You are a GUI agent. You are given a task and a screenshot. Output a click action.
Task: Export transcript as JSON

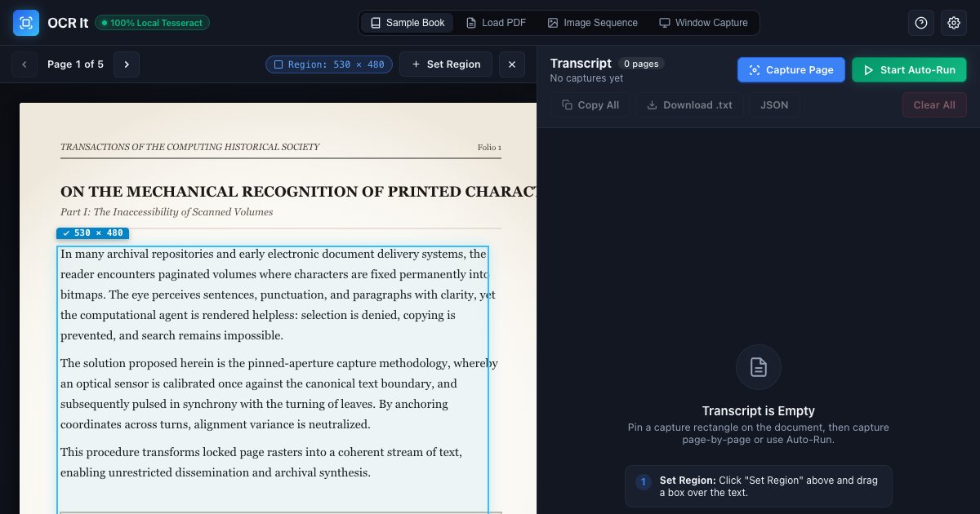point(774,105)
